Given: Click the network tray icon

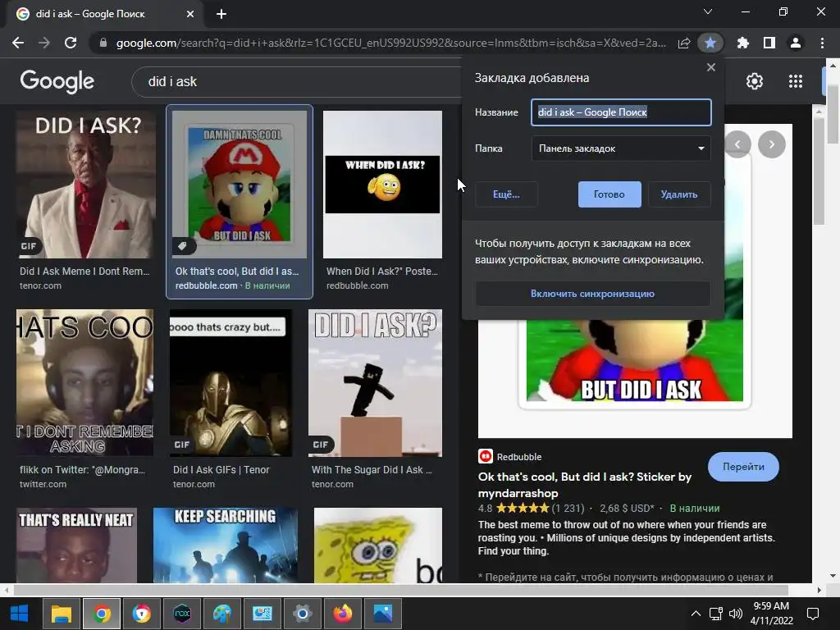Looking at the screenshot, I should click(x=716, y=614).
